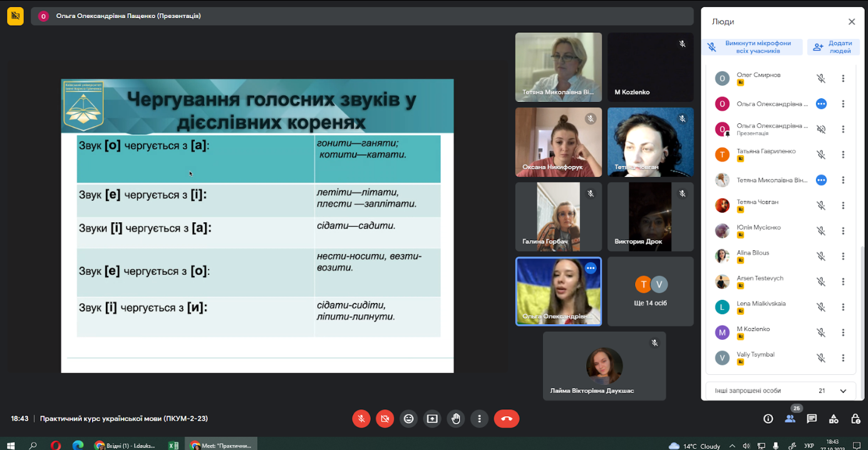Switch to the Excel taskbar app
This screenshot has width=868, height=450.
173,446
